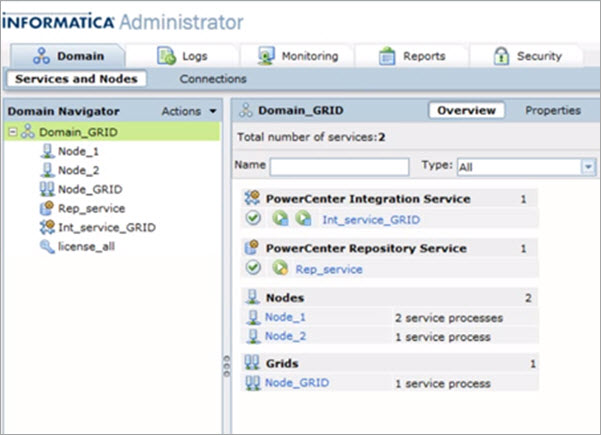Select Domain_GRID in the navigator tree
This screenshot has width=601, height=435.
[78, 132]
